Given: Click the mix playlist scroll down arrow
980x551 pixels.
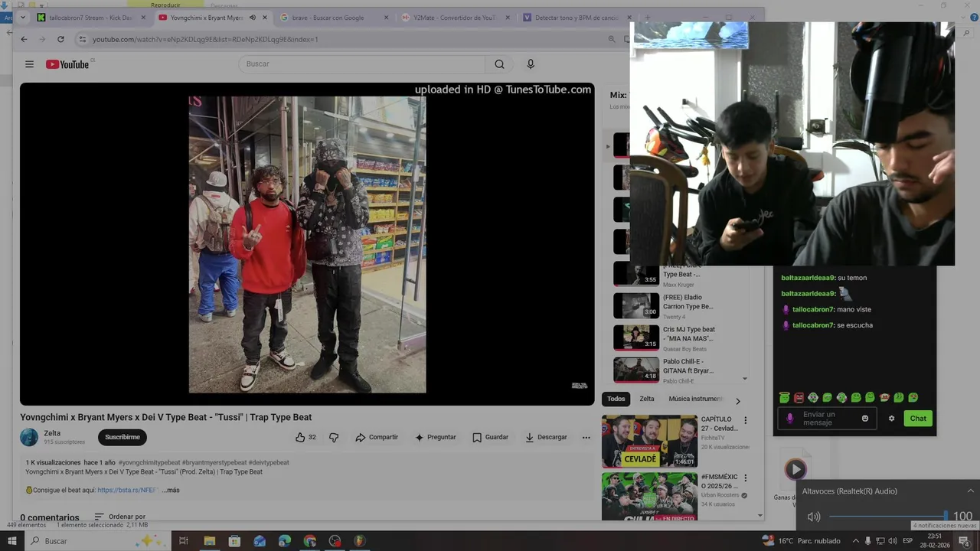Looking at the screenshot, I should tap(745, 379).
